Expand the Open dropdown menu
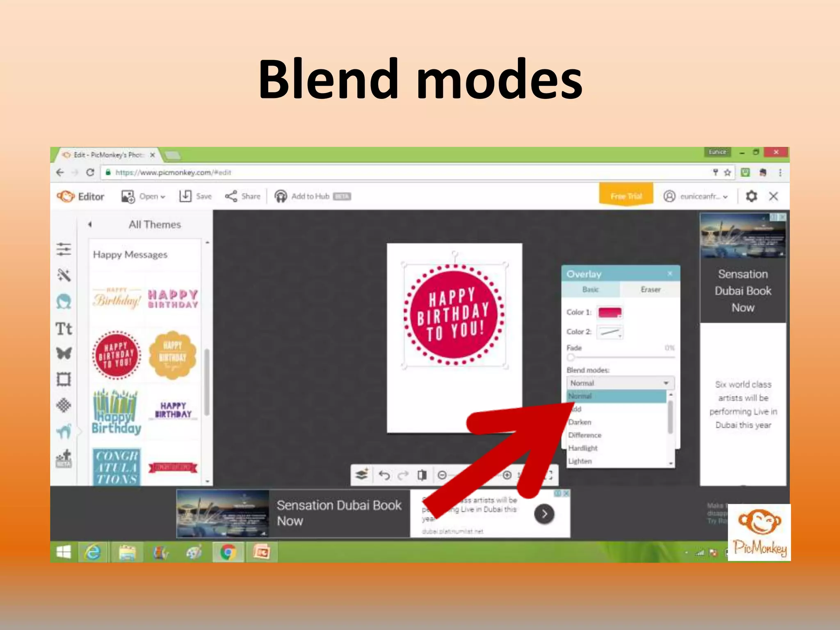 [x=143, y=196]
